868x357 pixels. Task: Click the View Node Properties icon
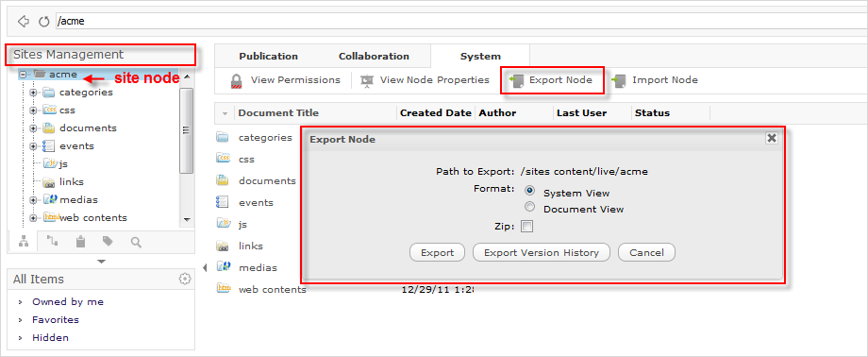point(367,81)
